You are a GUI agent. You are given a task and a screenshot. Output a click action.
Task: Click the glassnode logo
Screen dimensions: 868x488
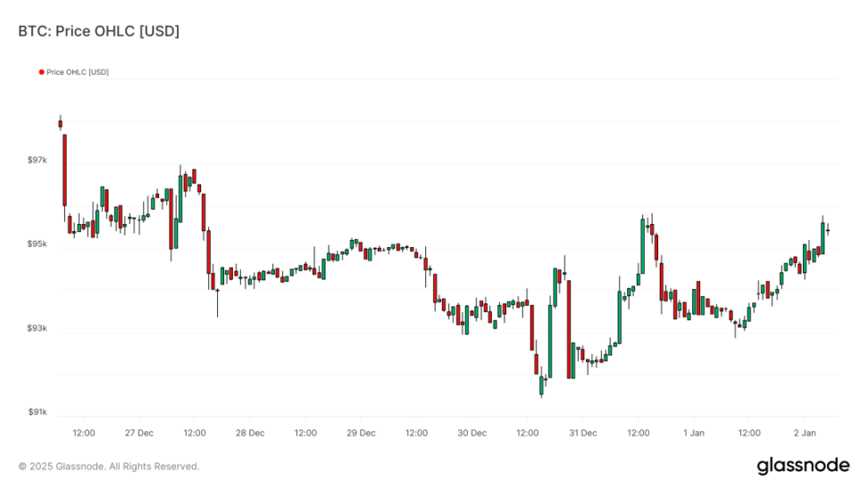click(x=802, y=466)
